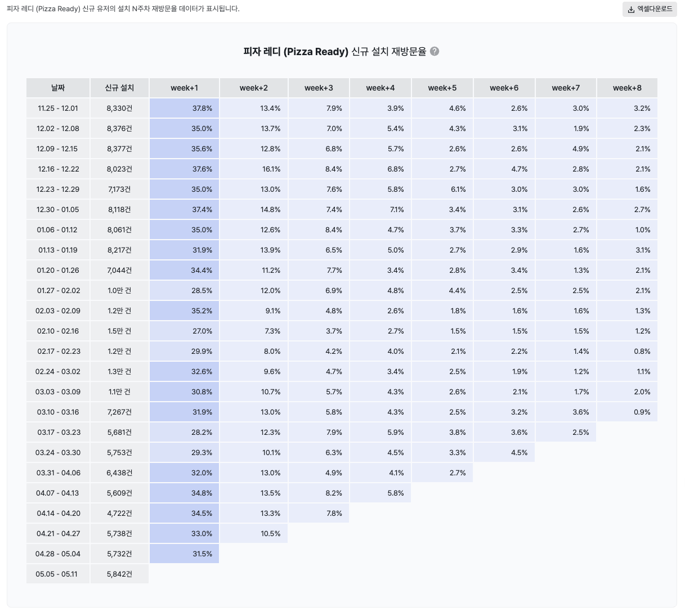Image resolution: width=685 pixels, height=616 pixels.
Task: Click the 31.5% cell for 04.28 - 05.04
Action: (x=184, y=554)
